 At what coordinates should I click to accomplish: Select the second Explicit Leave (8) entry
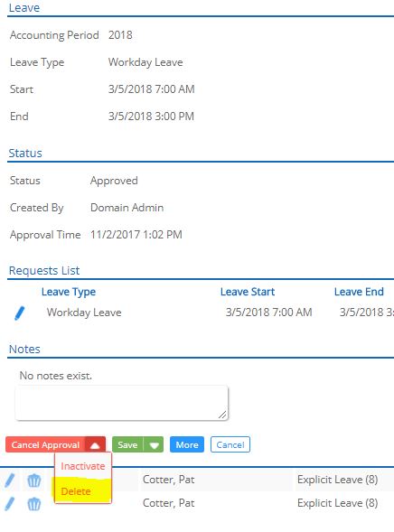pyautogui.click(x=338, y=503)
